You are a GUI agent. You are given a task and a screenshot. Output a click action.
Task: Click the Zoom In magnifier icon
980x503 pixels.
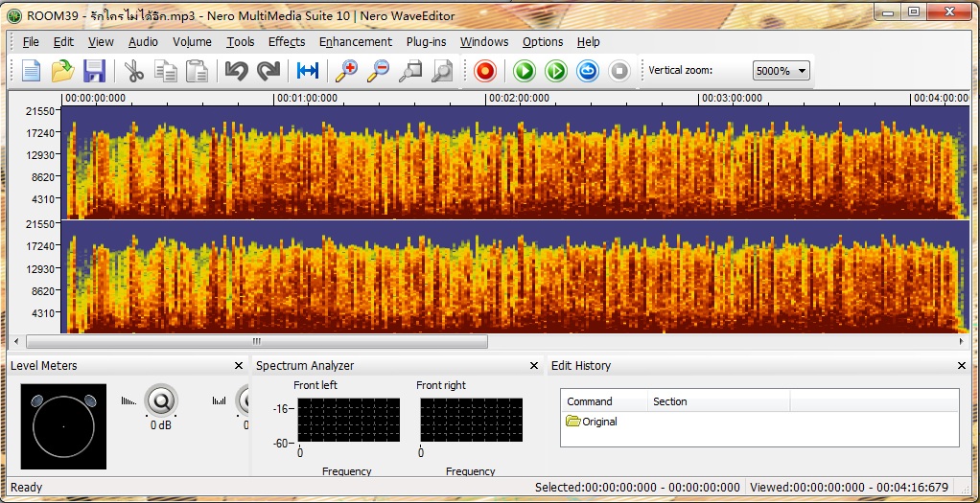coord(346,71)
